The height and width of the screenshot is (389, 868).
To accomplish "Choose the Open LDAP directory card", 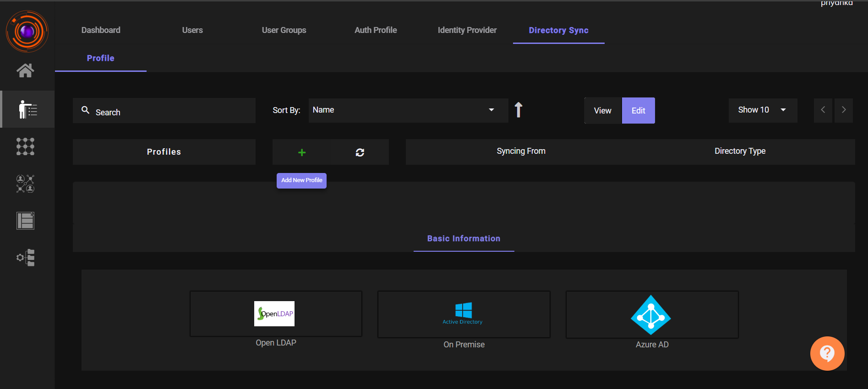I will point(276,314).
